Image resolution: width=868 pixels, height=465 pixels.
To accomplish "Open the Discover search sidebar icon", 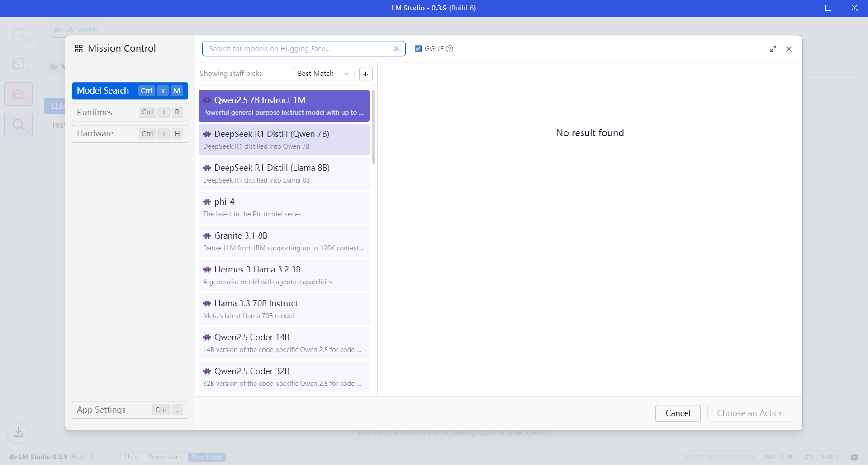I will [x=18, y=124].
